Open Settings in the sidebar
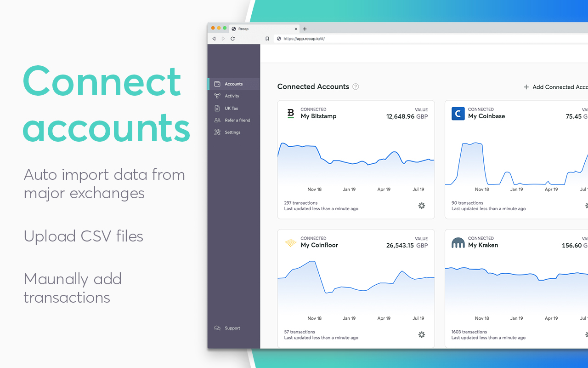 point(234,132)
